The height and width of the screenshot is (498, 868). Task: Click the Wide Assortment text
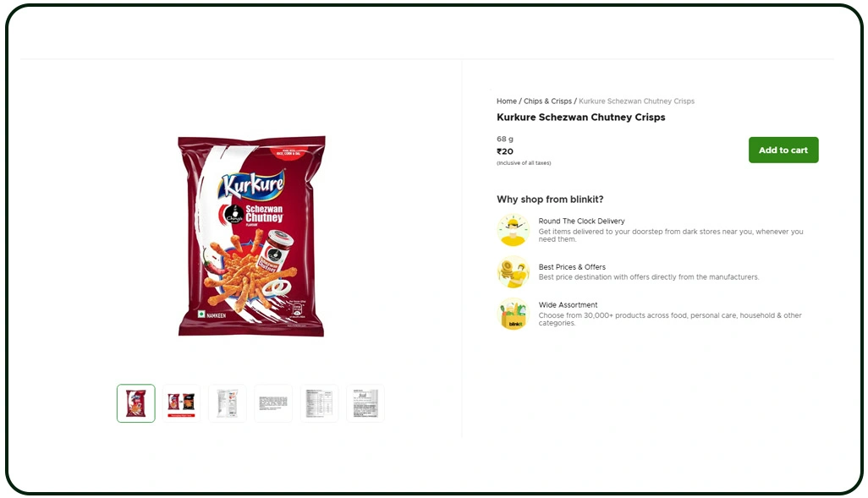point(568,305)
